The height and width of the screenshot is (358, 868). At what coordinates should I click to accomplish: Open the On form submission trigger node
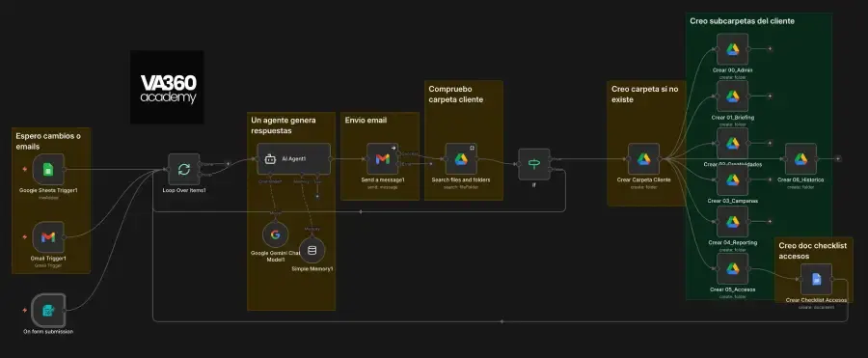point(48,310)
